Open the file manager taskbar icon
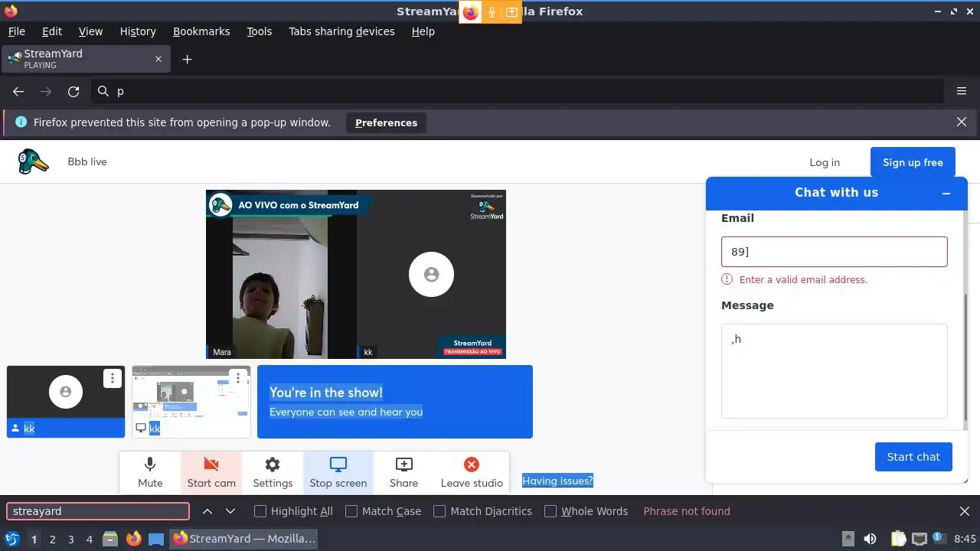This screenshot has width=980, height=551. pos(110,539)
